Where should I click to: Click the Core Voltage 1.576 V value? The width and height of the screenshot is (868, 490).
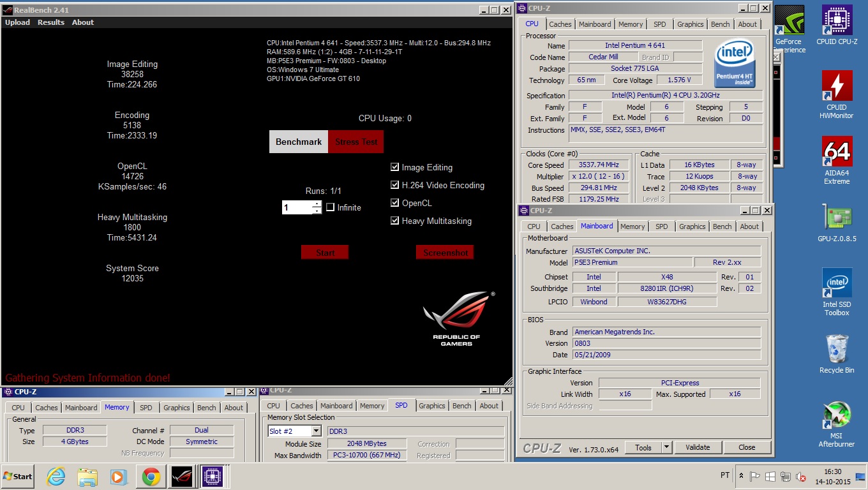(678, 80)
